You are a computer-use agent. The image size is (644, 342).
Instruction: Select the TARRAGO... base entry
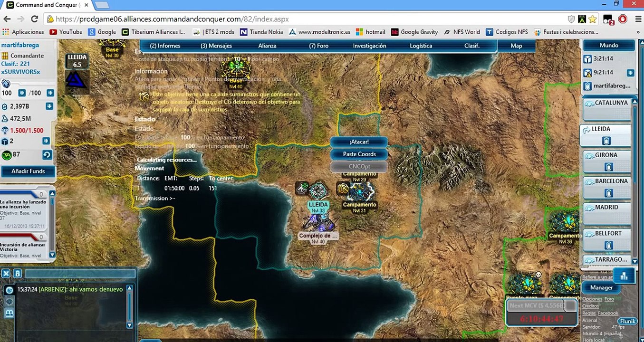tap(606, 260)
